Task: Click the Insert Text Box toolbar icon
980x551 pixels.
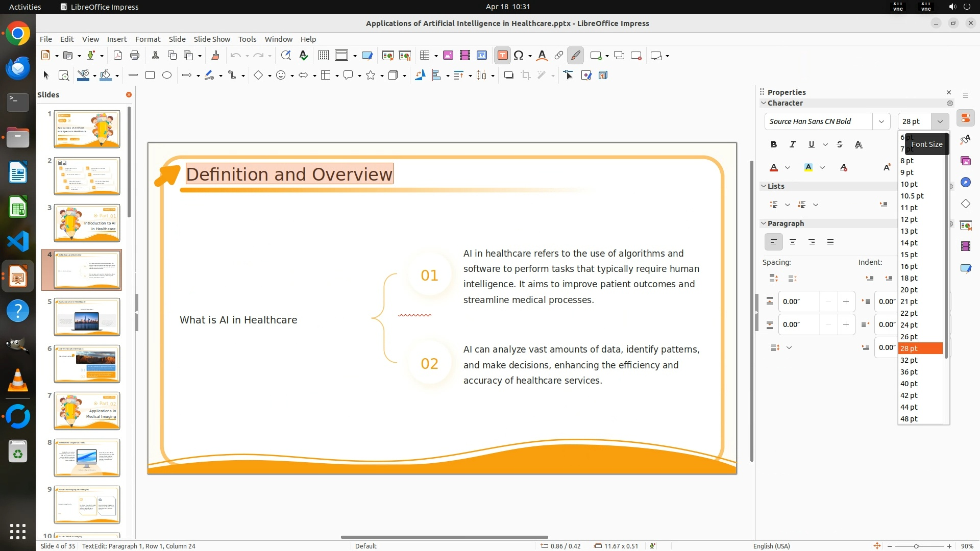Action: click(502, 56)
